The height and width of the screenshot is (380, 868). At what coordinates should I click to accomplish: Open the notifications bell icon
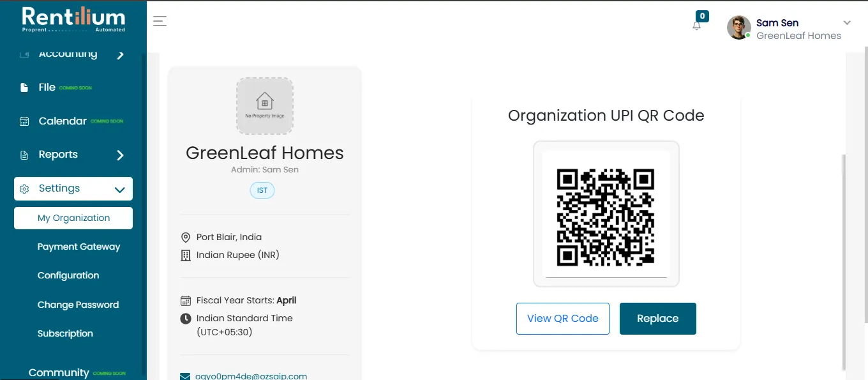point(697,26)
